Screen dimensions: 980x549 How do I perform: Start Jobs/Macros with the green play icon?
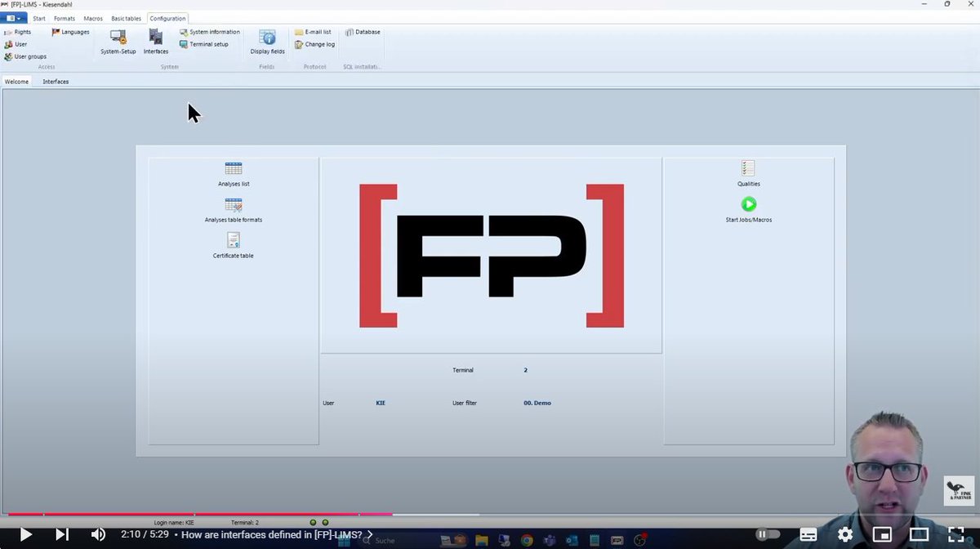tap(748, 205)
